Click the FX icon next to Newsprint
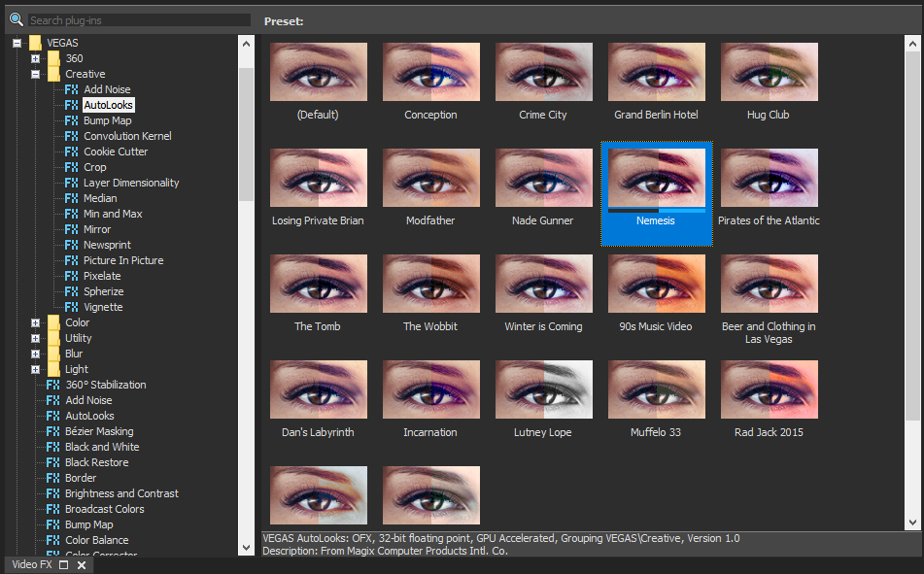This screenshot has width=924, height=574. [71, 245]
